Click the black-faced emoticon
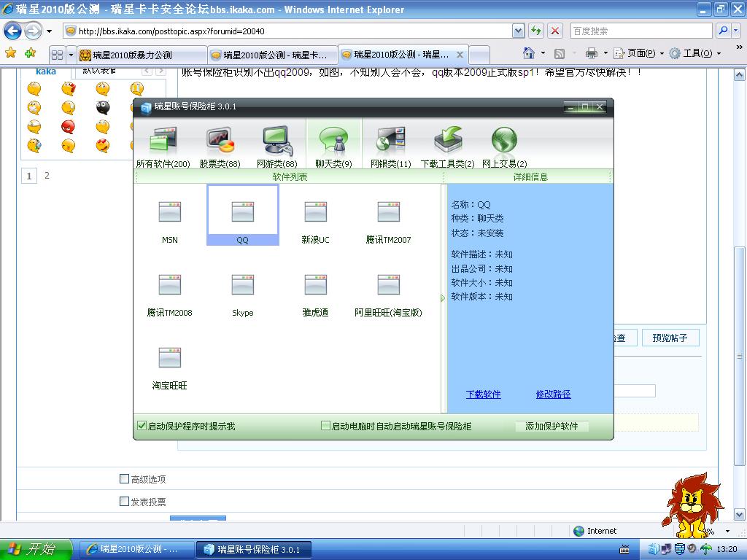This screenshot has height=560, width=747. pyautogui.click(x=102, y=108)
